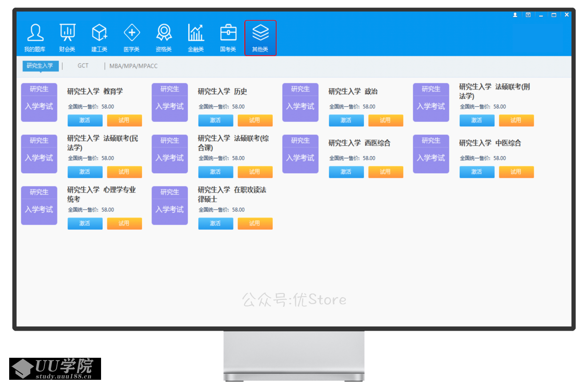Try 研究生入学 教育学 with 试用
Screen dimensions: 588x389
(124, 120)
